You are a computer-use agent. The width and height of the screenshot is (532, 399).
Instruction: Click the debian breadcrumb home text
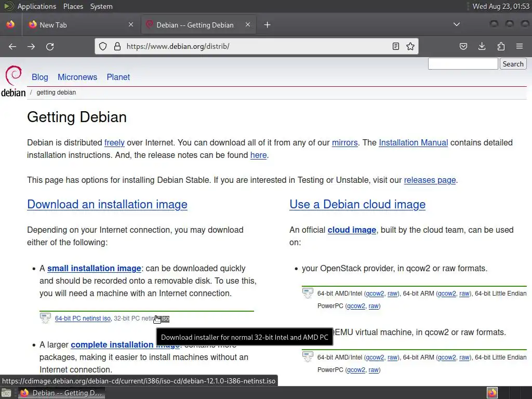tap(13, 92)
